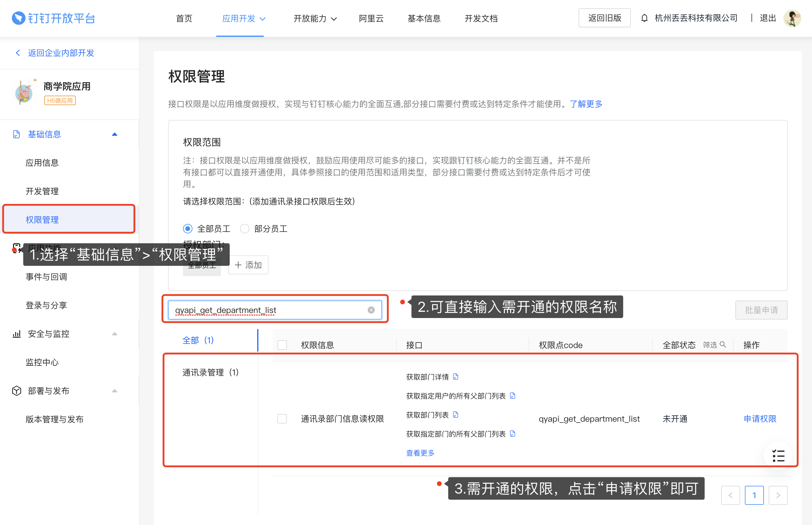Focus the permission name search field

(x=275, y=310)
